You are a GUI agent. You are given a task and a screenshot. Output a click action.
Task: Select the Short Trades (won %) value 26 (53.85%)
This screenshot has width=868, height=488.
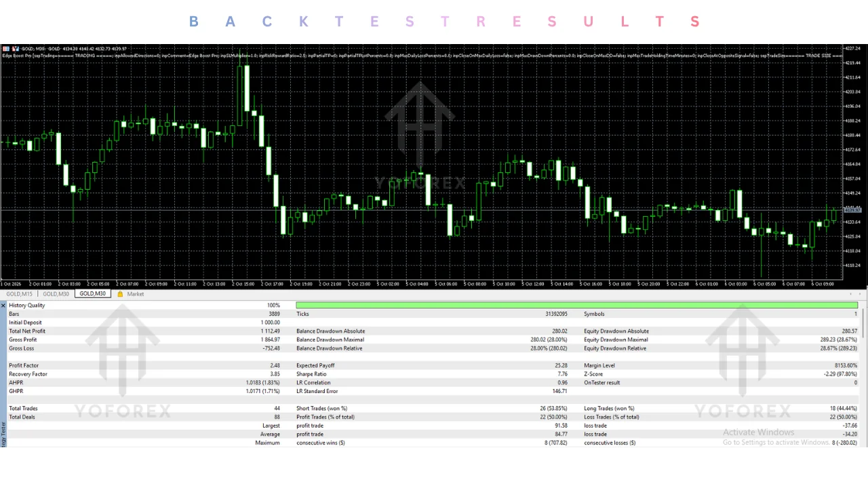[553, 409]
